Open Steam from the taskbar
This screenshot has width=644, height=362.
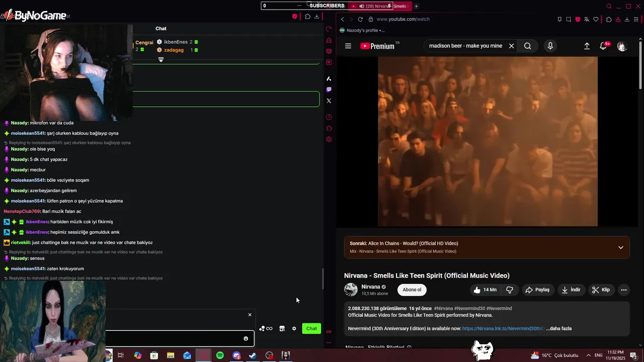click(x=253, y=355)
